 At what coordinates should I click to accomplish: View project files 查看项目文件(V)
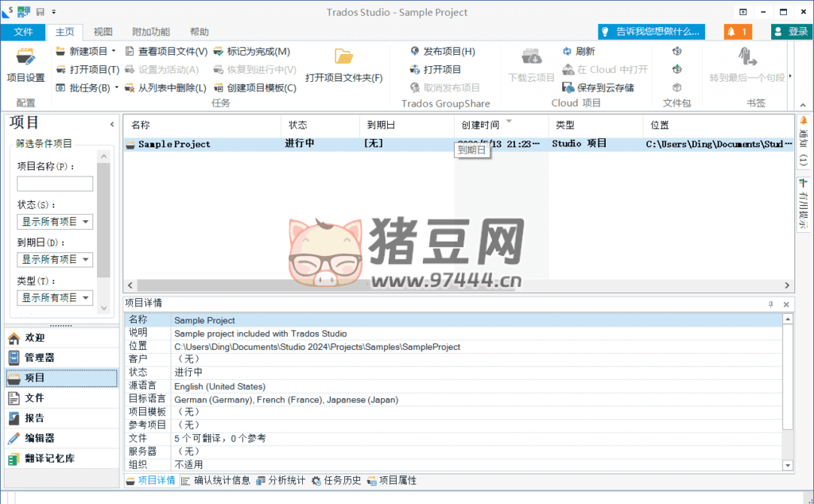coord(167,52)
